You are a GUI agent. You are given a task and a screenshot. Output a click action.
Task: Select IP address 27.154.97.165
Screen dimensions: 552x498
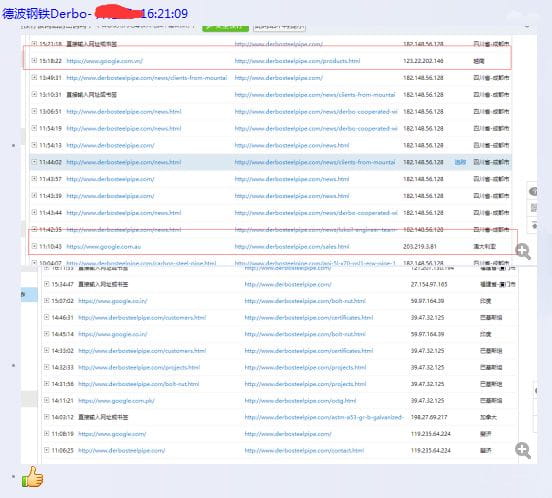click(x=429, y=284)
